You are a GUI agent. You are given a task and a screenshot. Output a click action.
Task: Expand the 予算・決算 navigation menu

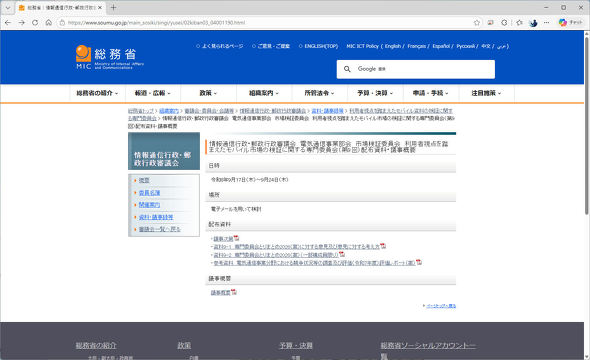click(375, 93)
